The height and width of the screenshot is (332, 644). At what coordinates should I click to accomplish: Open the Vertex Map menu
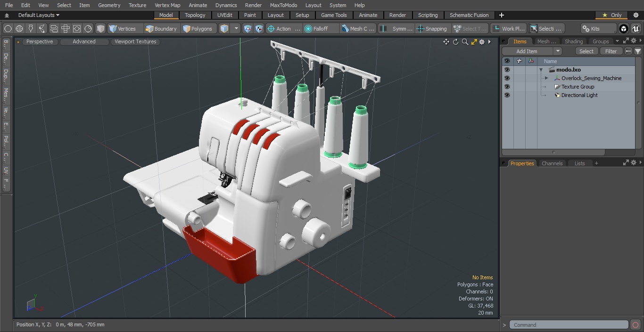pyautogui.click(x=167, y=5)
